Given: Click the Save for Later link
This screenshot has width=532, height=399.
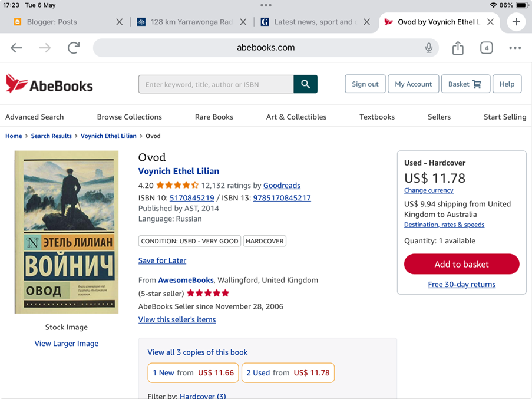Looking at the screenshot, I should [162, 260].
